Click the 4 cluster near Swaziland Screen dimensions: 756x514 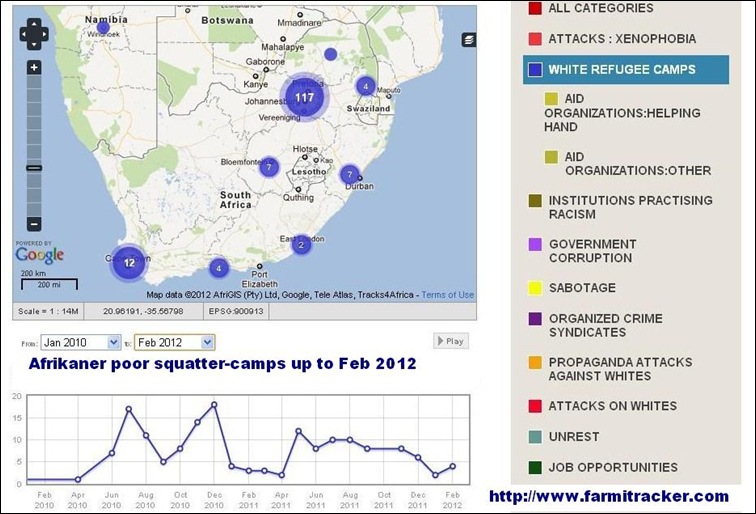[x=365, y=86]
